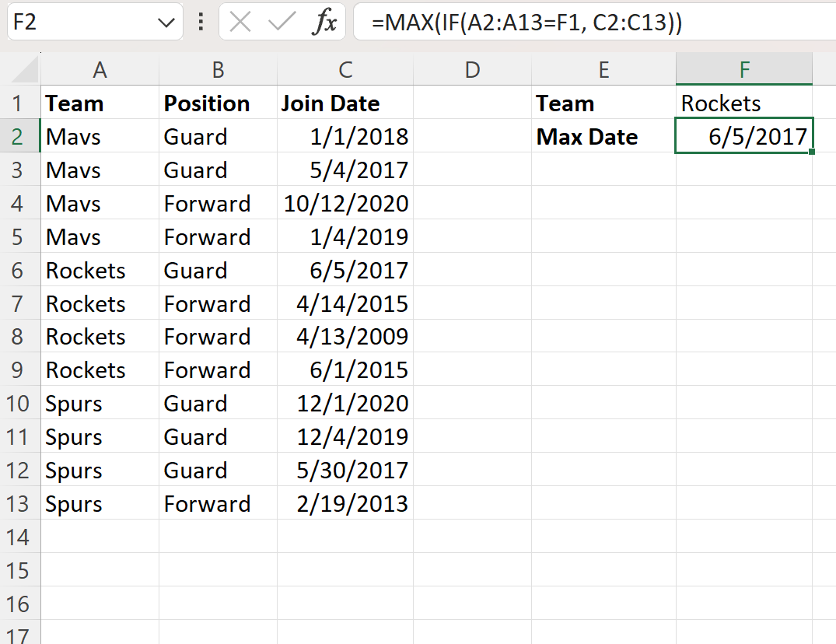Image resolution: width=836 pixels, height=644 pixels.
Task: Click cell A10 containing Spurs
Action: (100, 403)
